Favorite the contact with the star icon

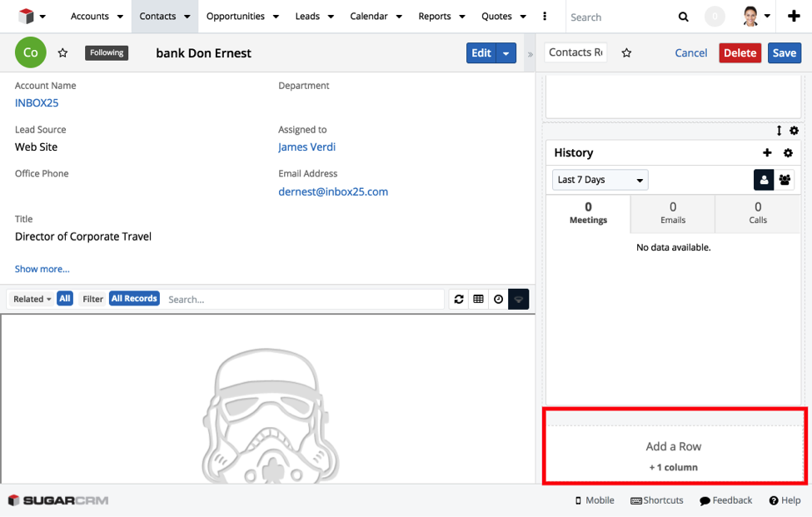pos(62,52)
